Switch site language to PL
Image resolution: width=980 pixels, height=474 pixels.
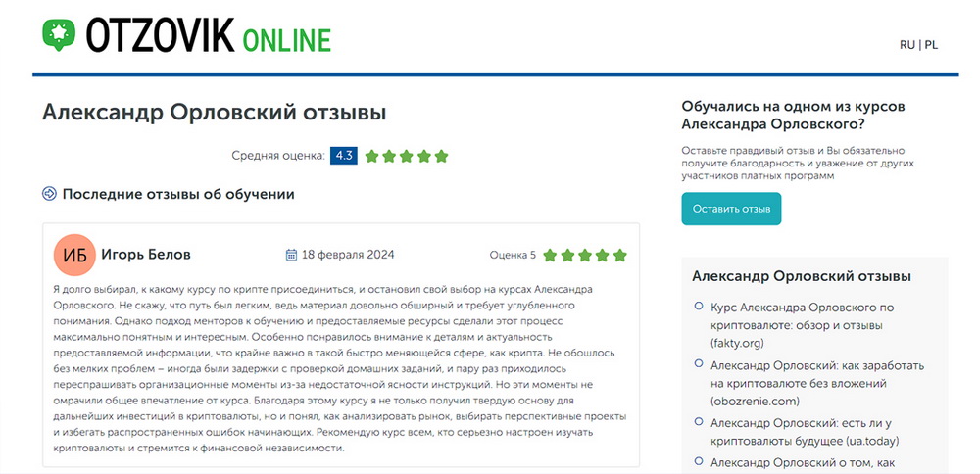930,45
